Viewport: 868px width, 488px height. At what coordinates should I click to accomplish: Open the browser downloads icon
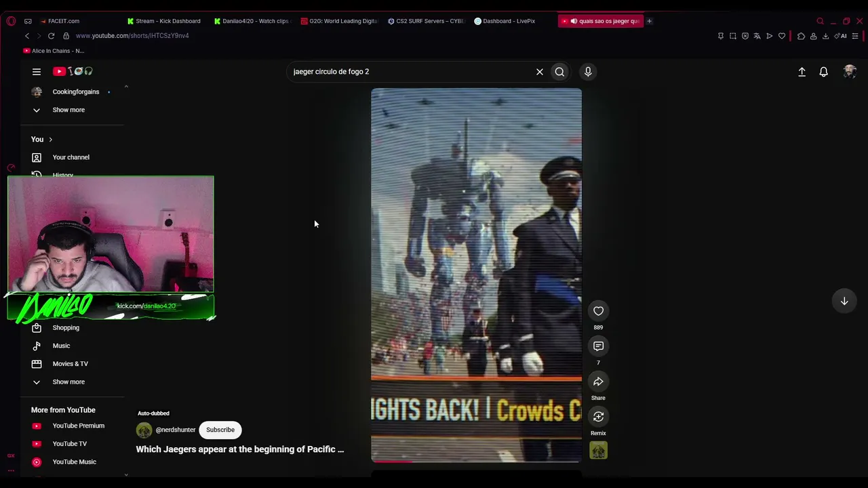coord(825,36)
